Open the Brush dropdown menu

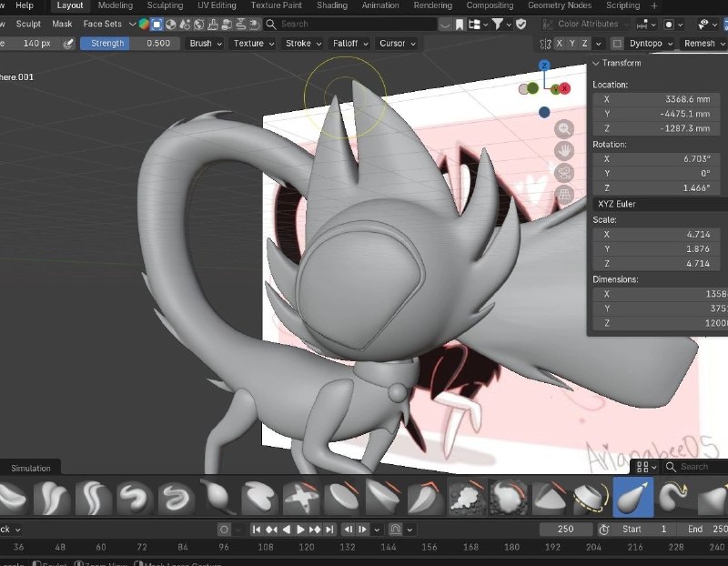(x=206, y=43)
